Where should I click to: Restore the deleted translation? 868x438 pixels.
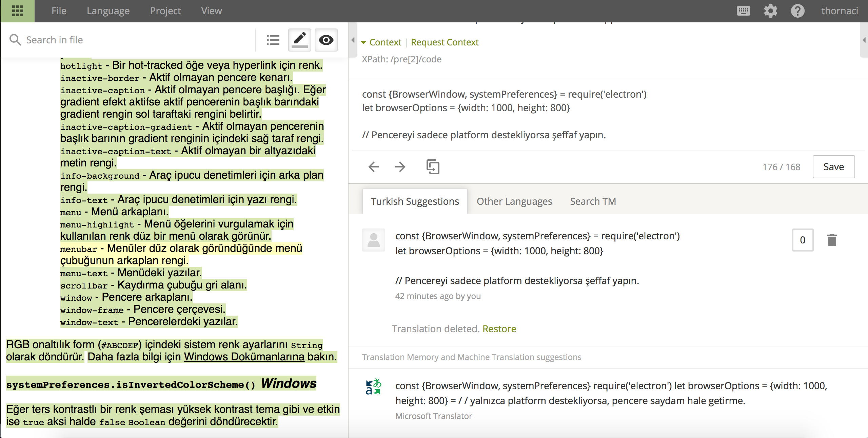(499, 329)
